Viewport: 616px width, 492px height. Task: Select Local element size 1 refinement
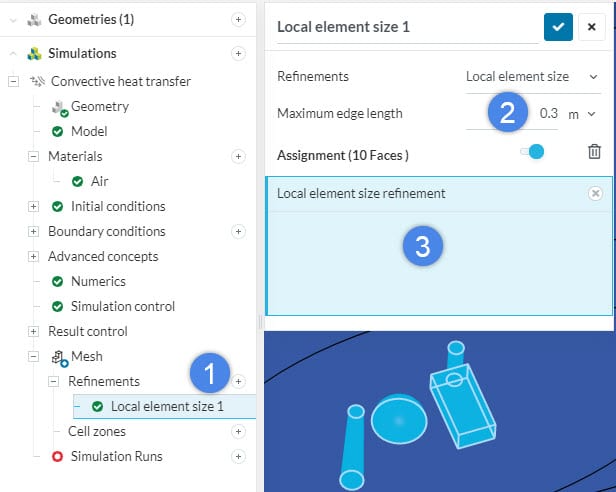coord(165,406)
